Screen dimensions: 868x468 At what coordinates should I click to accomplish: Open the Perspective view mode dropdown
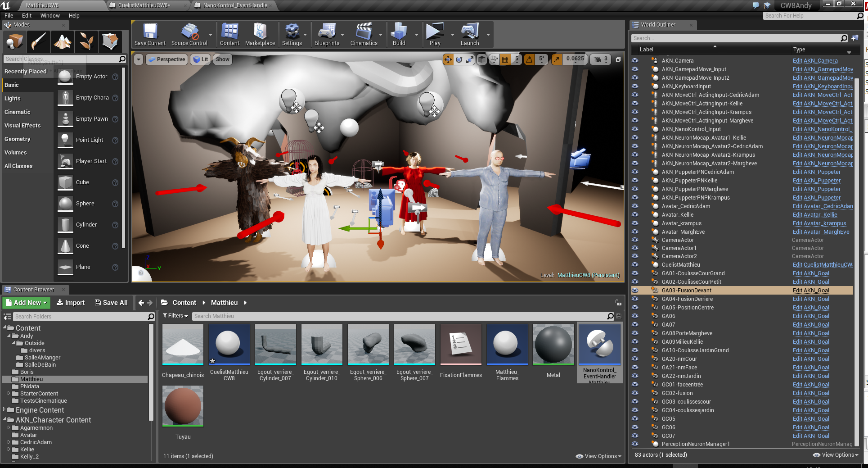coord(167,59)
